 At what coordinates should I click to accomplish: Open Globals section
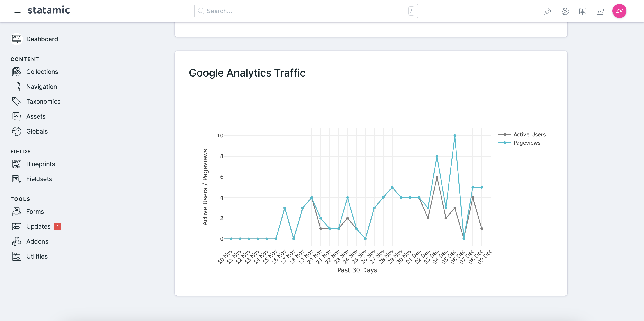click(37, 131)
